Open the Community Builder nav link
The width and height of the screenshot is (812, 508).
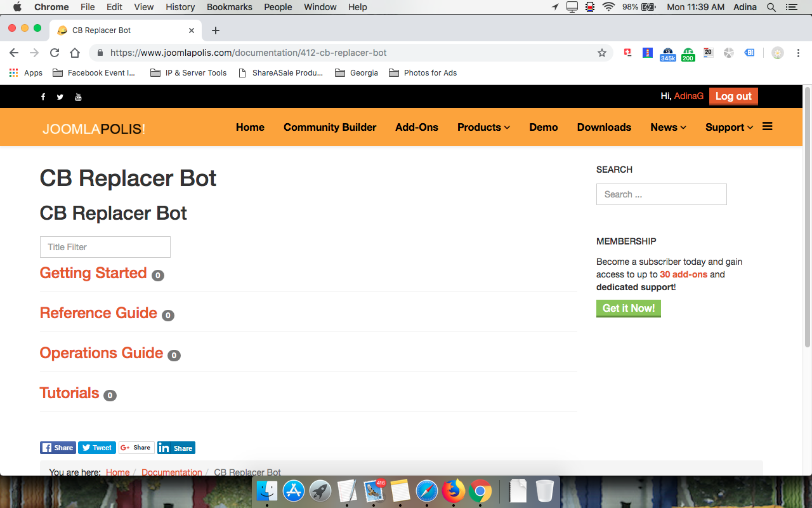(x=330, y=127)
